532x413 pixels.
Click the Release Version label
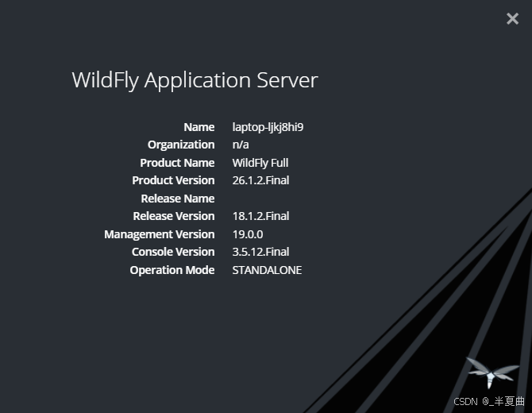tap(173, 216)
